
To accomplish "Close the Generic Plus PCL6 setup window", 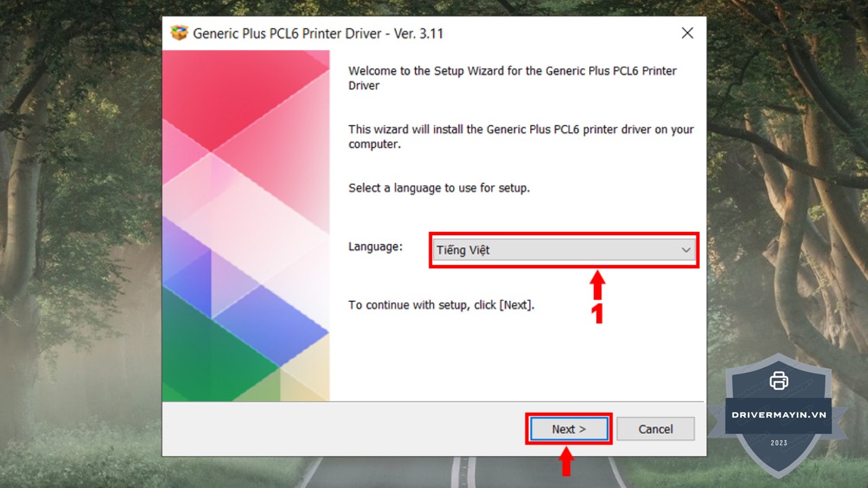I will [688, 33].
